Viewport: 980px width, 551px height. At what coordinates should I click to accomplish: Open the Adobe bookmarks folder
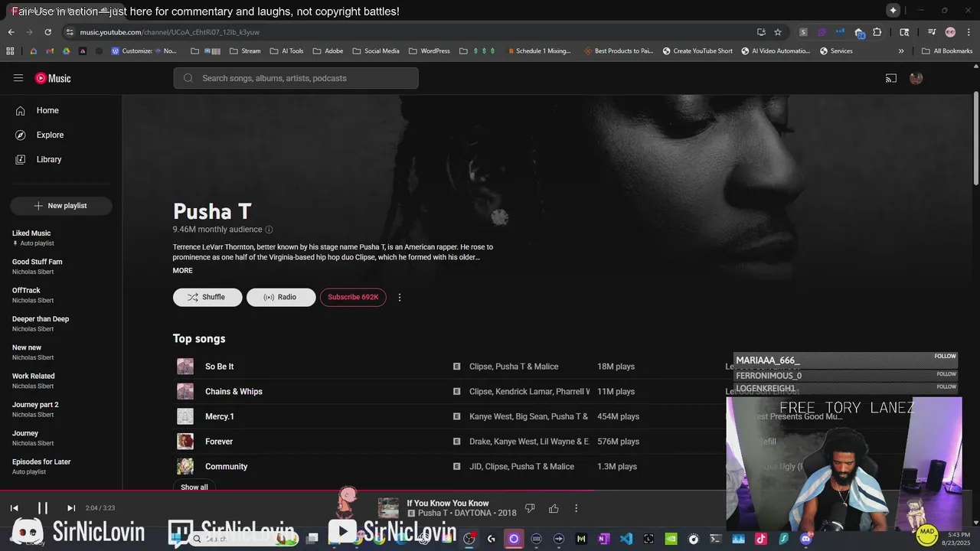tap(328, 51)
